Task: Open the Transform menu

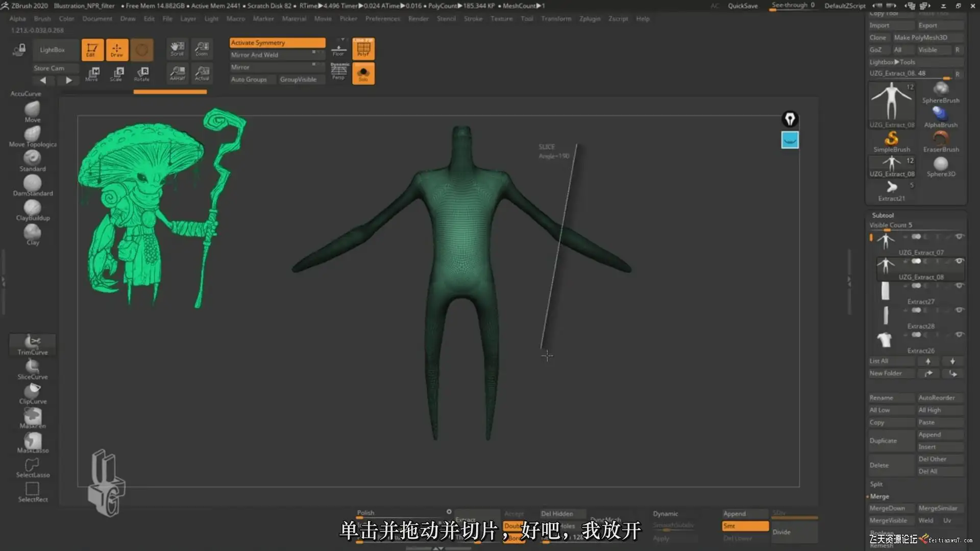Action: pos(556,19)
